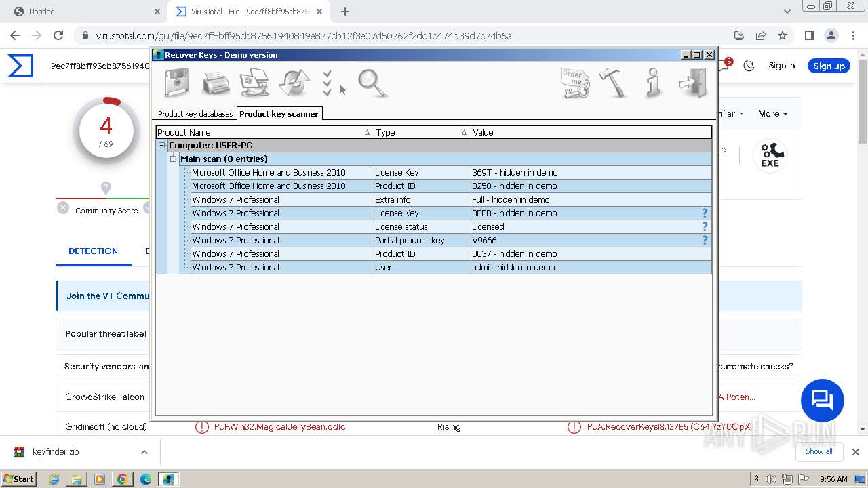Expand the keyfinder.zip download options chevron
This screenshot has height=488, width=868.
pos(144,452)
